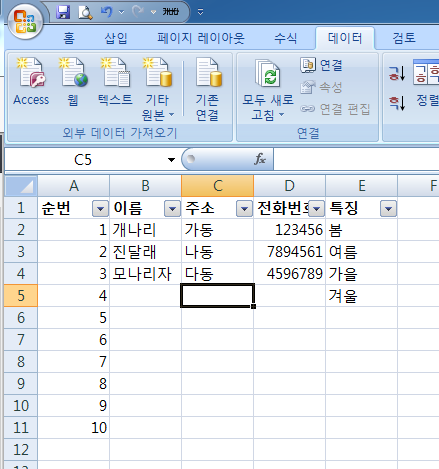This screenshot has width=439, height=469.
Task: Click cell containing 겨울
Action: pos(362,296)
